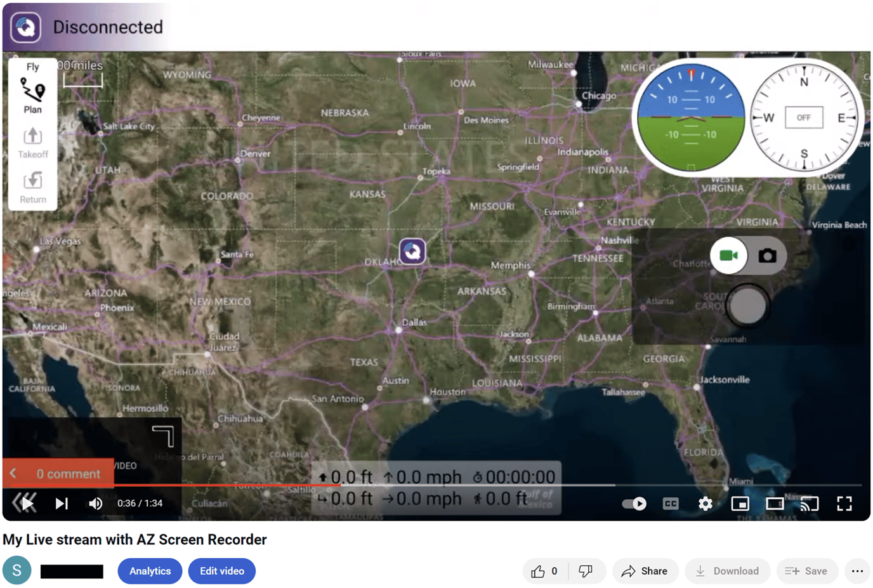The image size is (873, 588).
Task: Open the playback settings gear menu
Action: tap(705, 503)
